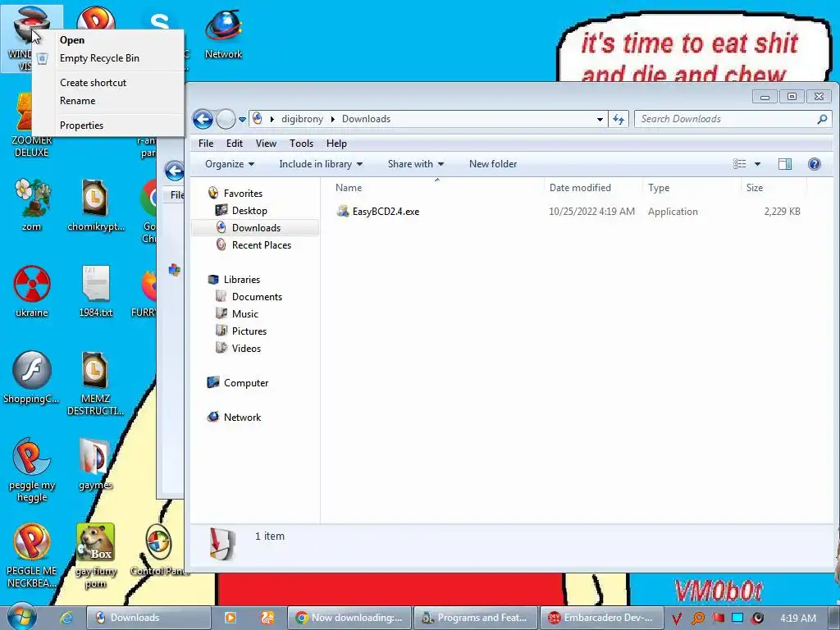The width and height of the screenshot is (840, 630).
Task: Sort by the Name column header
Action: (x=348, y=188)
